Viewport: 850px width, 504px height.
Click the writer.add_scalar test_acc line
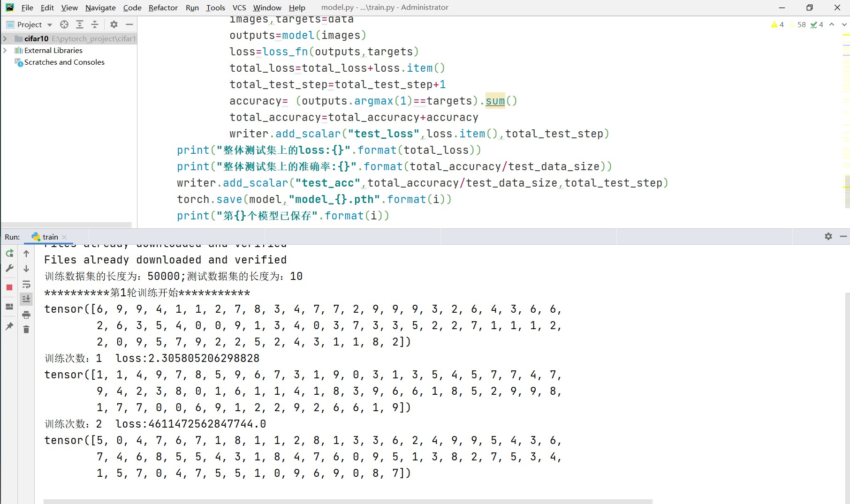tap(422, 183)
